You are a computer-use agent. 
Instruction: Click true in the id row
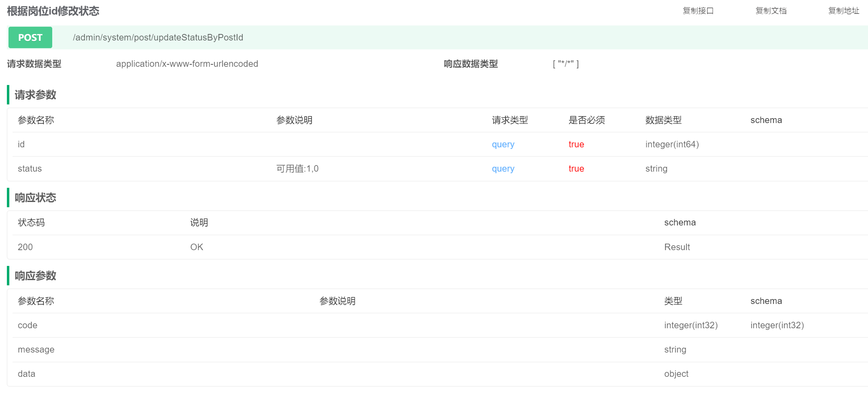pos(577,144)
